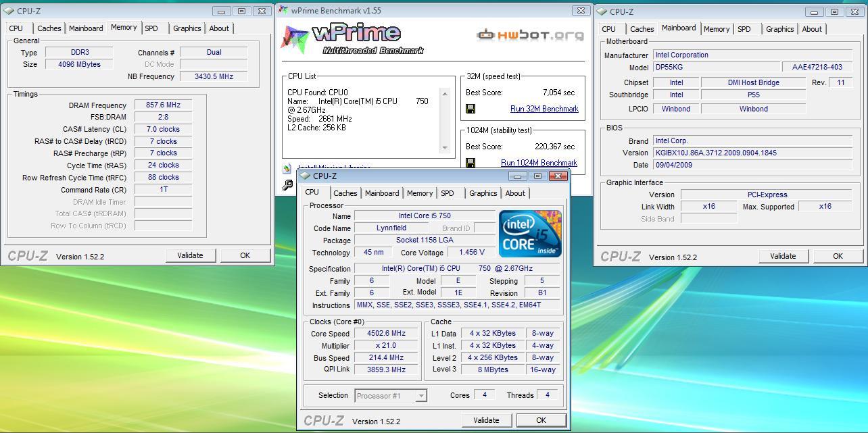
Task: Click the CPU-Z icon in the Mainboard window title bar
Action: [601, 11]
